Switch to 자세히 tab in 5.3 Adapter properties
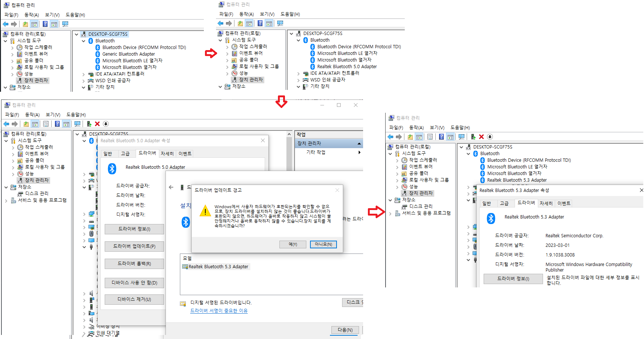This screenshot has width=644, height=339. (546, 203)
